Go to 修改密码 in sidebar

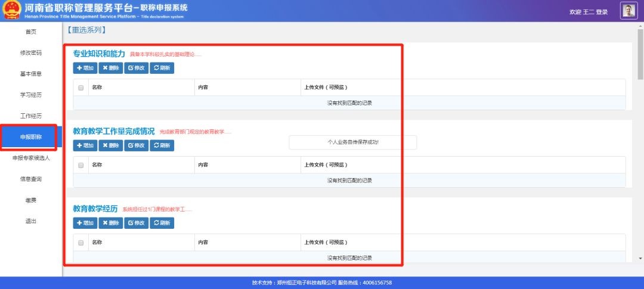31,53
